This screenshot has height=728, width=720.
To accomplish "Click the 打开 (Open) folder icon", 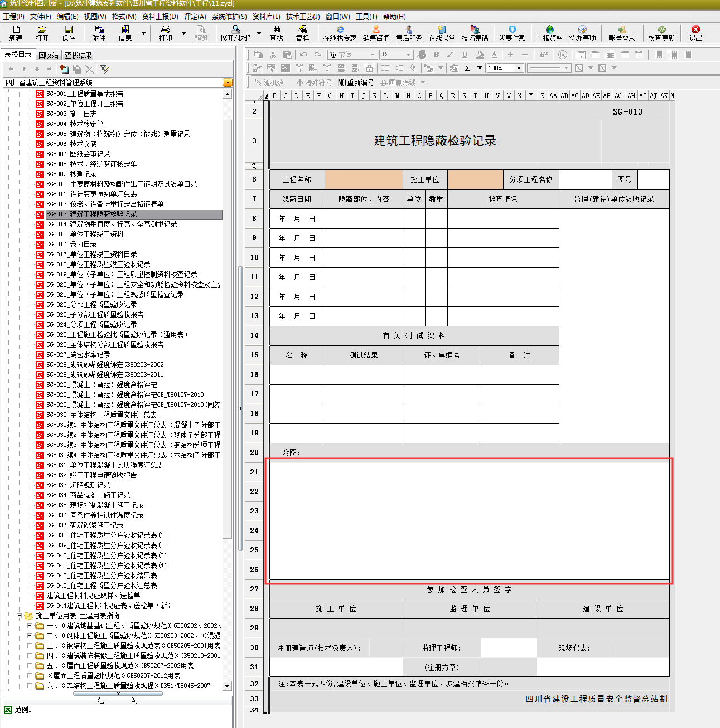I will click(x=42, y=33).
